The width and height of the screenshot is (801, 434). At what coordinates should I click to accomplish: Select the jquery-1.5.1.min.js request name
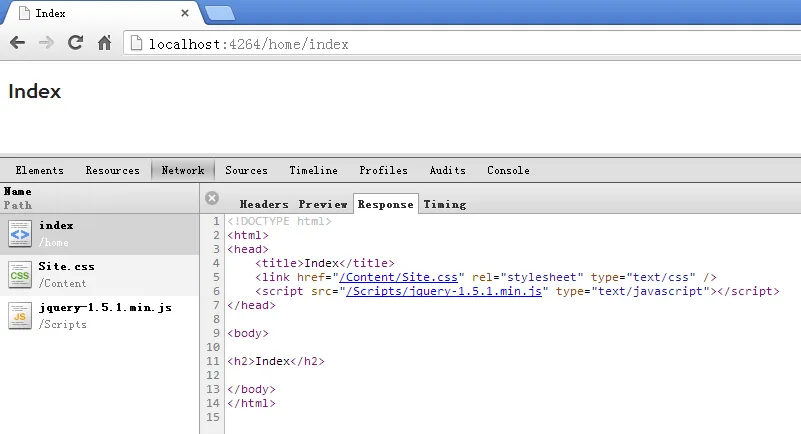[x=105, y=307]
